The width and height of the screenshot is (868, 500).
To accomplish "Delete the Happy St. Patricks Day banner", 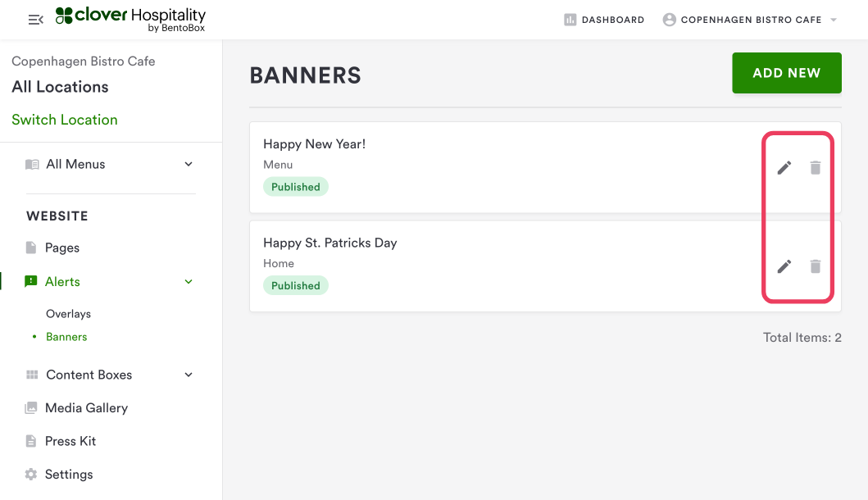I will (815, 266).
